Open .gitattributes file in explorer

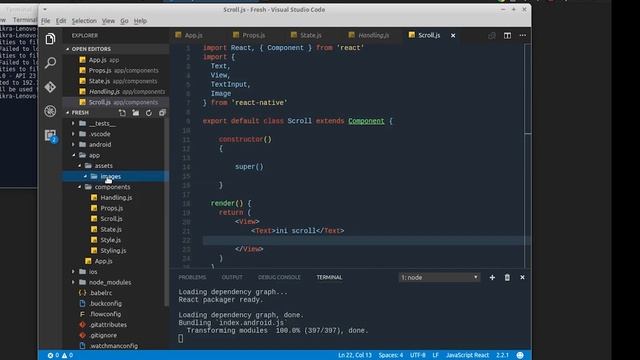tap(108, 324)
